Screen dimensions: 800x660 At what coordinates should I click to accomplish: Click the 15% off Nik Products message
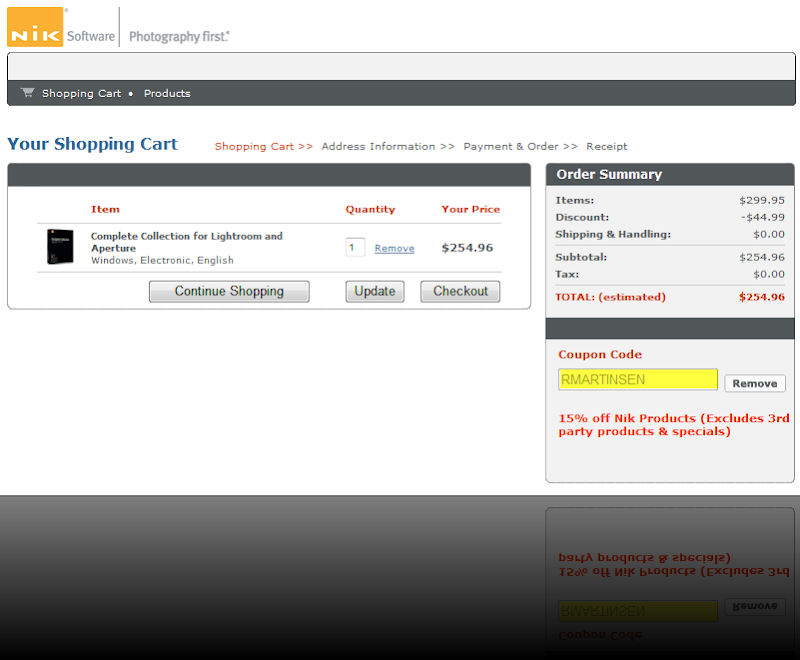pyautogui.click(x=673, y=425)
